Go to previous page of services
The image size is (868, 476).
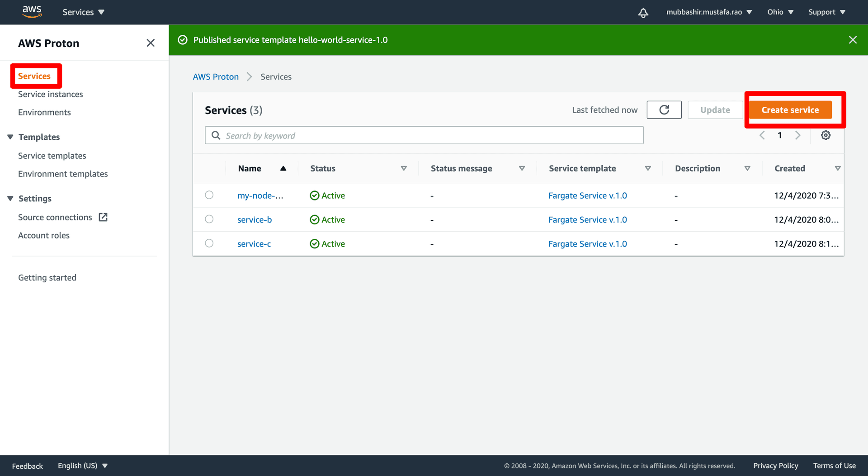tap(762, 135)
